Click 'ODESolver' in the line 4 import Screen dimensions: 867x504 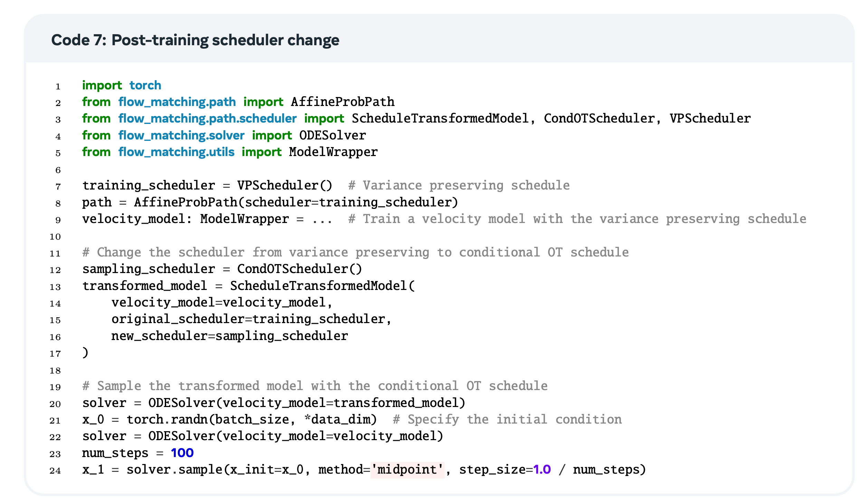(332, 135)
